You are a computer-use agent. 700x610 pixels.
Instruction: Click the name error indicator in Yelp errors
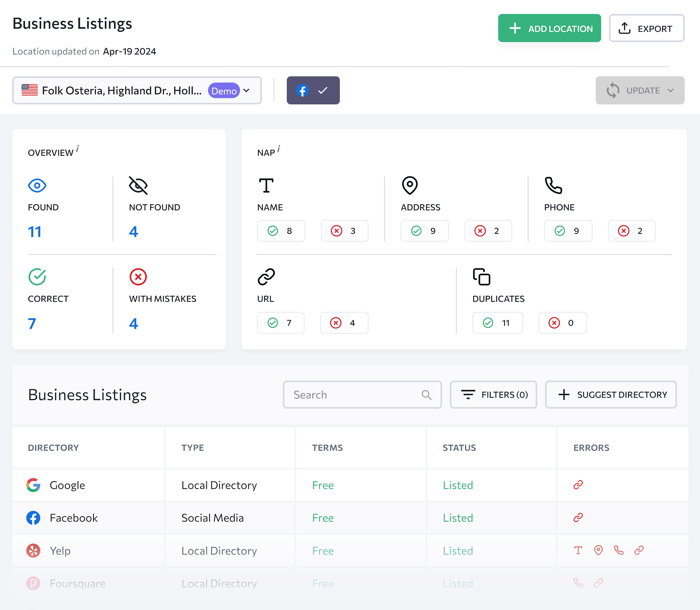coord(578,550)
